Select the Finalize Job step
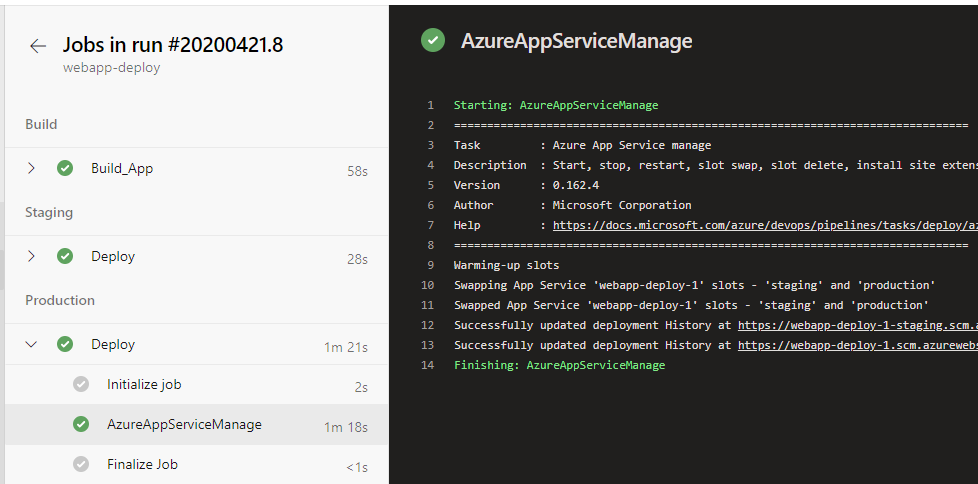Viewport: 978px width, 484px height. [196, 464]
